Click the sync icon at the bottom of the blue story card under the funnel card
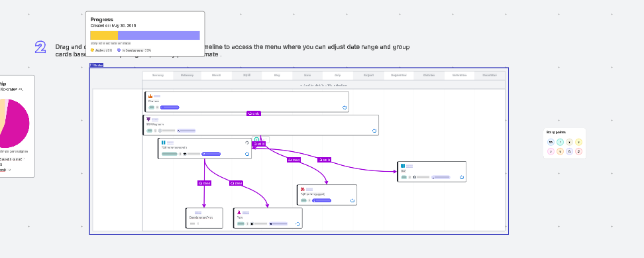644x258 pixels. pyautogui.click(x=247, y=154)
